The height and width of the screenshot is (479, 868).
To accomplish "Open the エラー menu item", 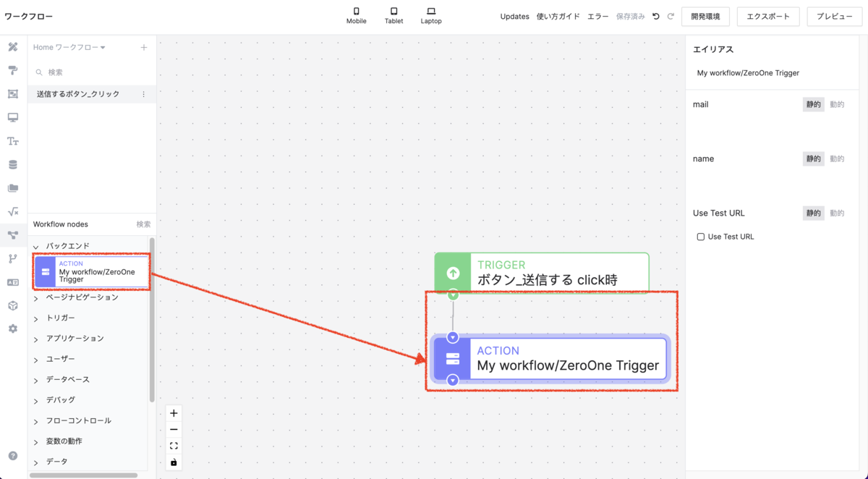I will click(x=598, y=16).
